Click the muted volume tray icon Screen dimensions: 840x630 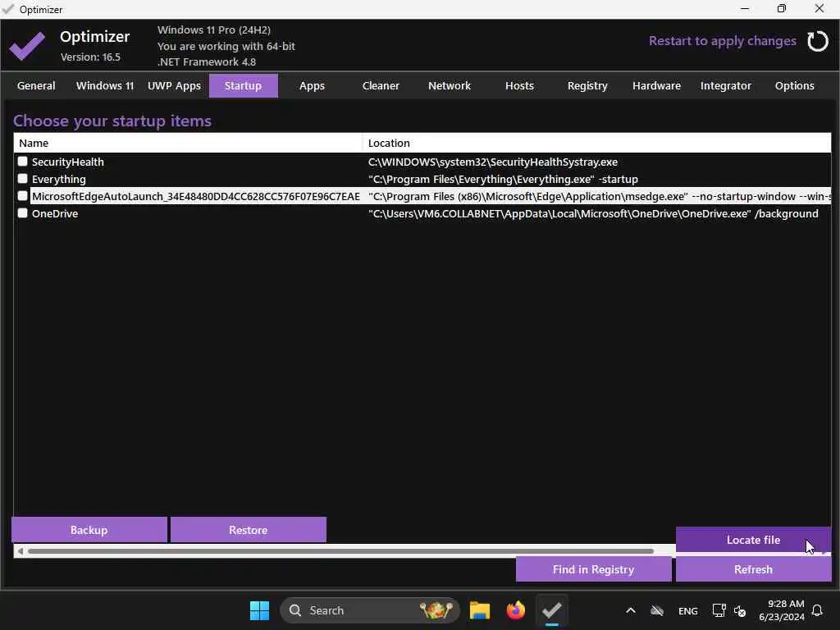[x=740, y=610]
